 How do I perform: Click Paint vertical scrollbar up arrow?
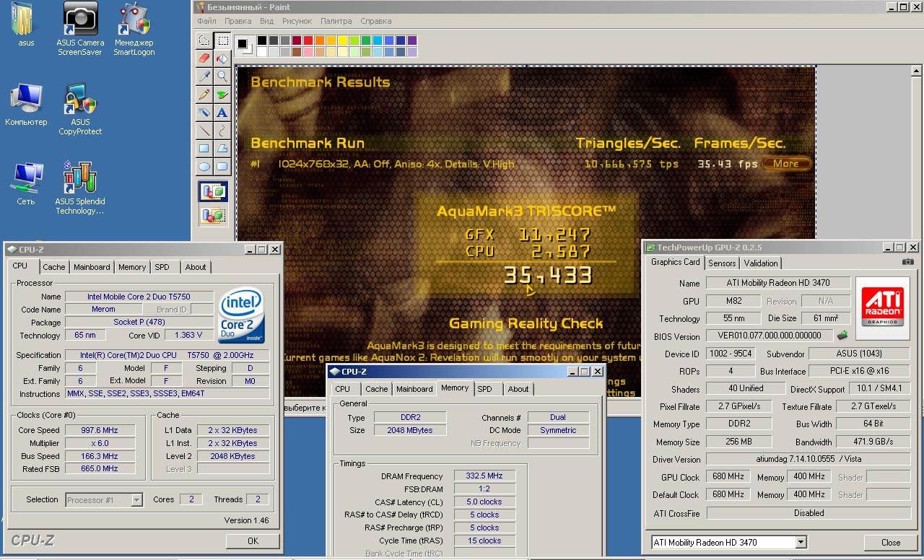point(917,71)
